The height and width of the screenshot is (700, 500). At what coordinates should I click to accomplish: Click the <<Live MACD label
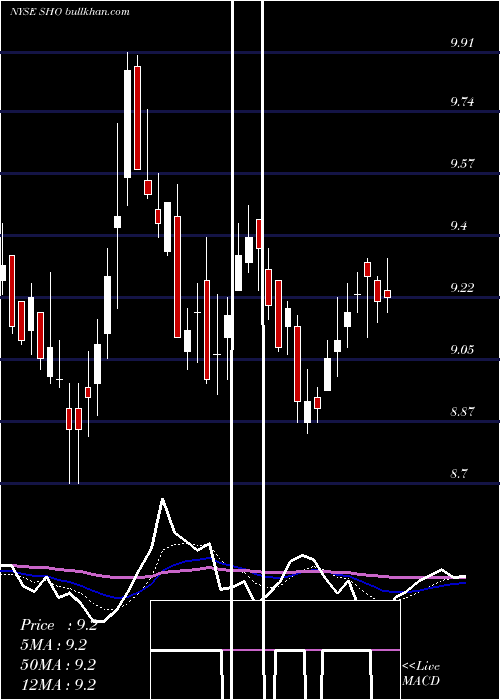(x=421, y=674)
